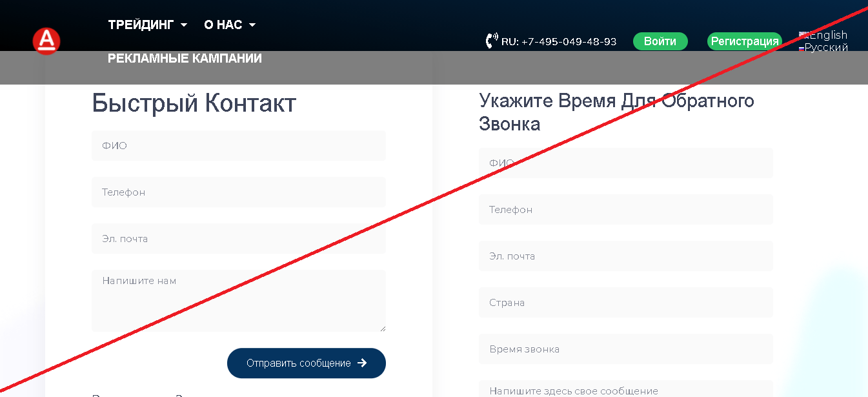Click the UK flag icon next to English
This screenshot has width=868, height=397.
pyautogui.click(x=804, y=36)
